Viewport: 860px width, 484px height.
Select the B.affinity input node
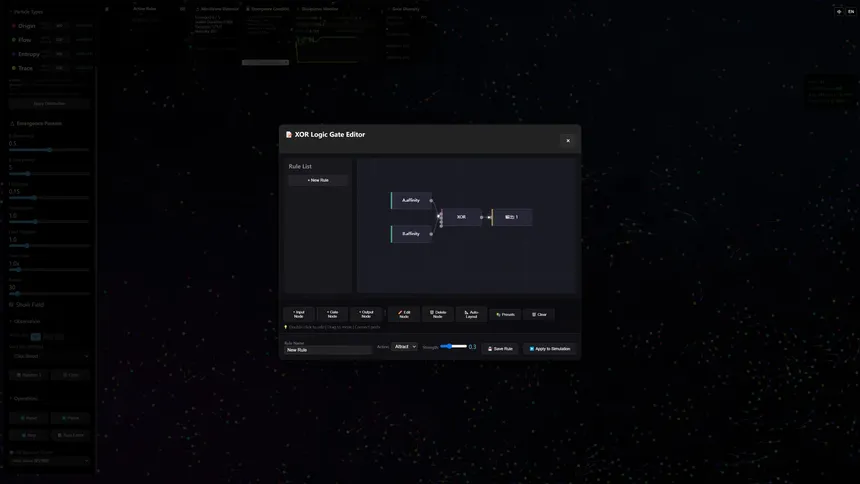point(411,234)
